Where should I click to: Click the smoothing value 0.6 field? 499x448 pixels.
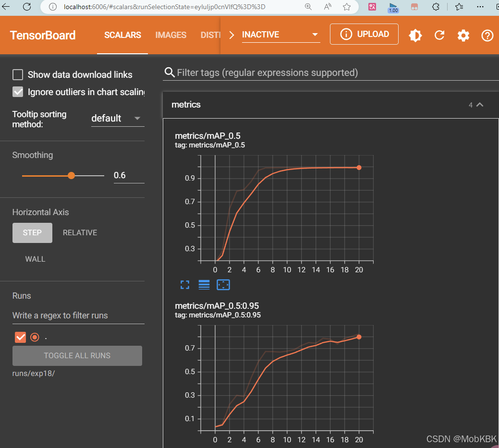[x=129, y=175]
